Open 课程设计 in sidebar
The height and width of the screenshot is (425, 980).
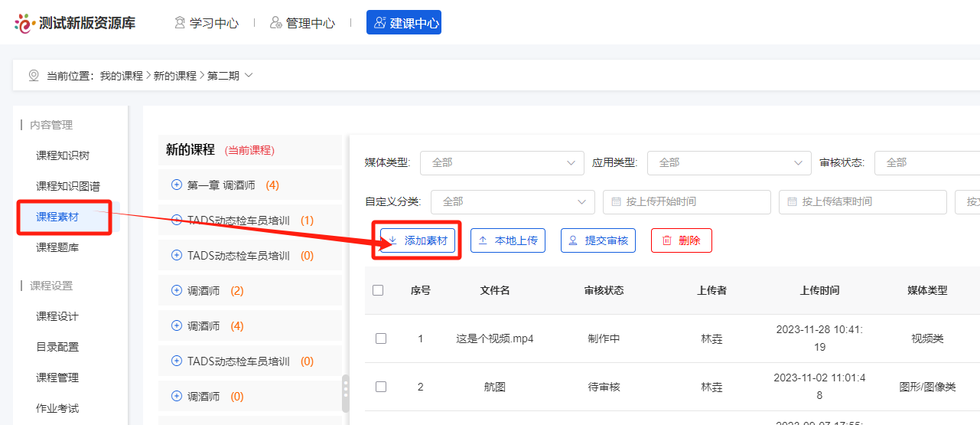pos(57,316)
